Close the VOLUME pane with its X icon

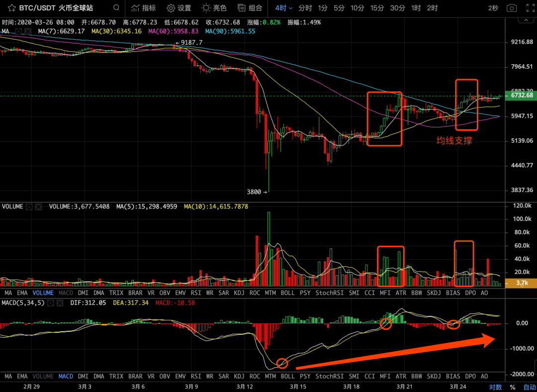pos(38,206)
